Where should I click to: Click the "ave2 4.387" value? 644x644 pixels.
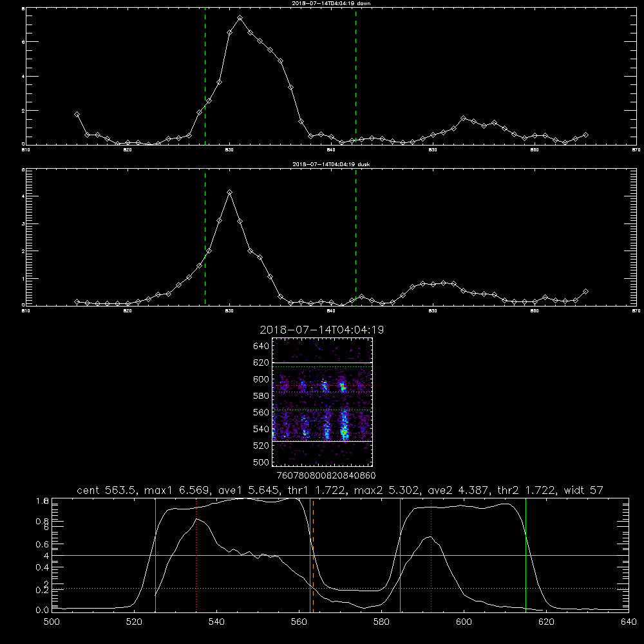[458, 490]
